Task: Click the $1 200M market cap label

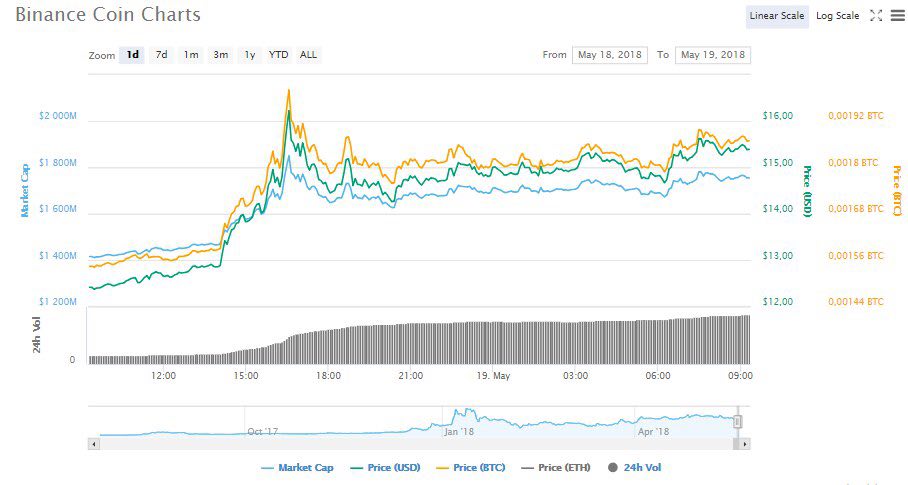Action: (x=58, y=302)
